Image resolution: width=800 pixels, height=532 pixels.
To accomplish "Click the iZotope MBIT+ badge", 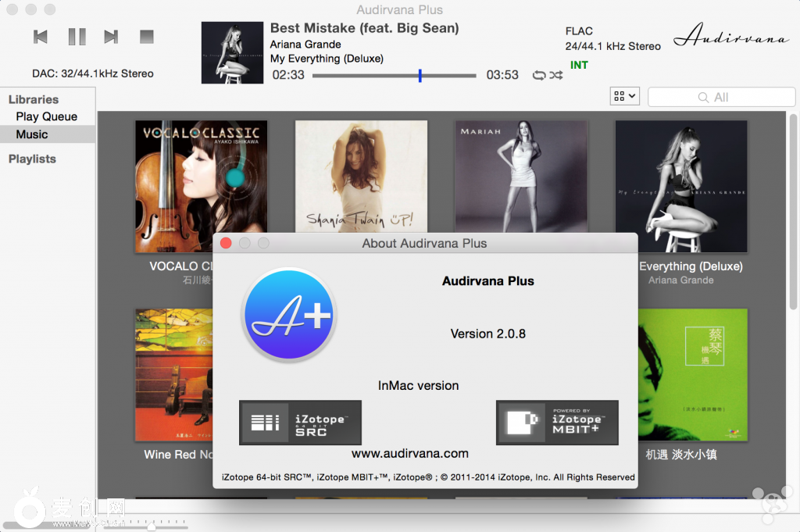I will click(557, 423).
